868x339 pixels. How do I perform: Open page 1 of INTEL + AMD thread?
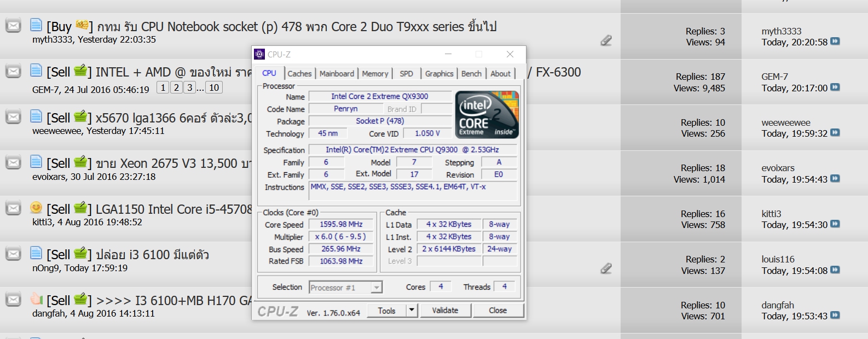coord(163,87)
